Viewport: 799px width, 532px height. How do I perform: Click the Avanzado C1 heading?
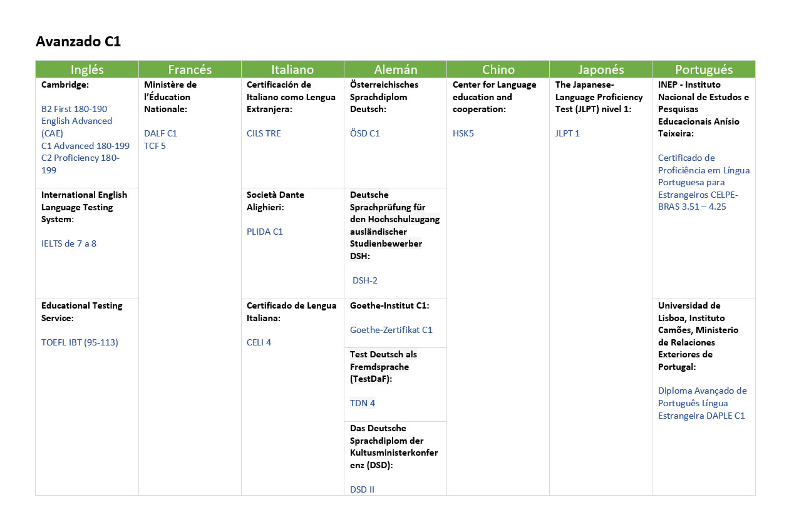tap(78, 42)
